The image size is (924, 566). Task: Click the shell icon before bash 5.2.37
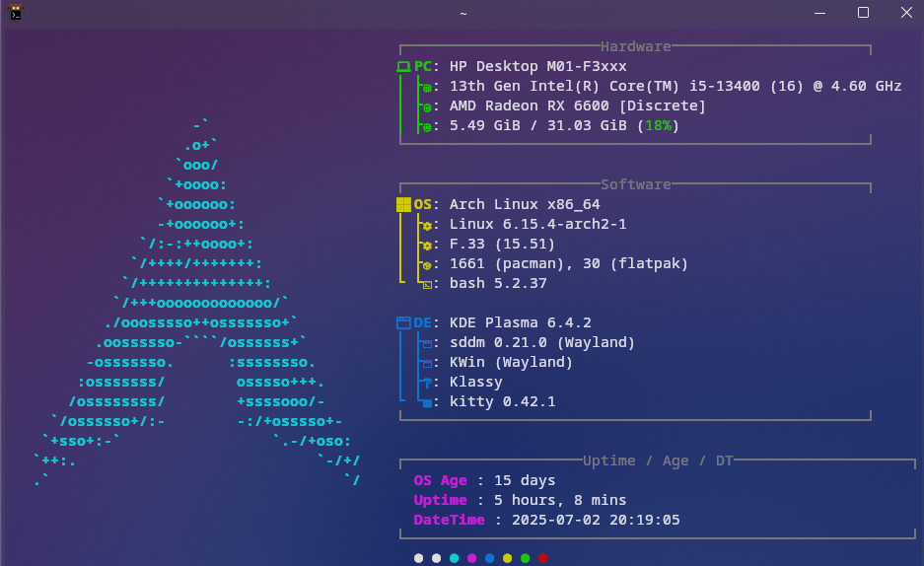427,284
